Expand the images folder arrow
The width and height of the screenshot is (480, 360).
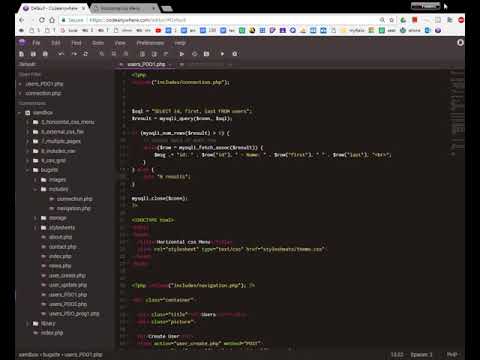pos(36,180)
